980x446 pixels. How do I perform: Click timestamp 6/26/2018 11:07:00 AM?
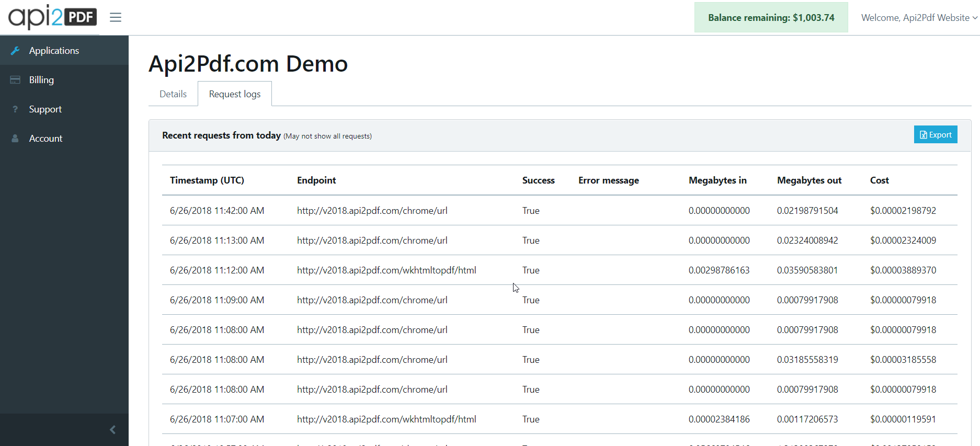point(217,419)
